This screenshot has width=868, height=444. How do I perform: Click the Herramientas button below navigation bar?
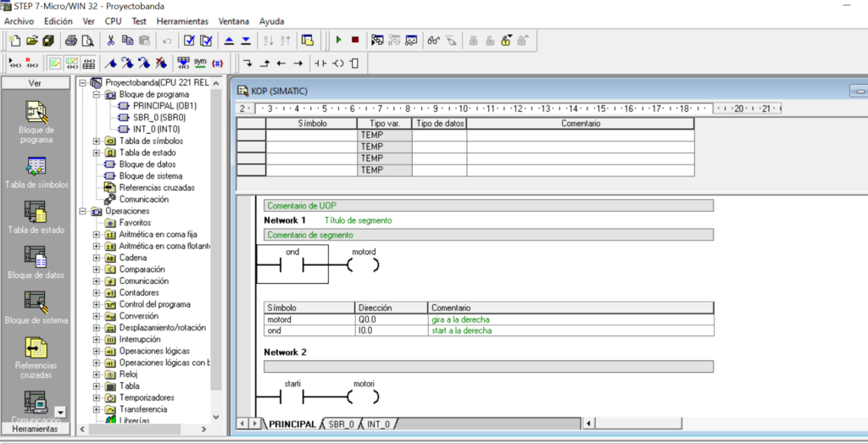pos(34,429)
